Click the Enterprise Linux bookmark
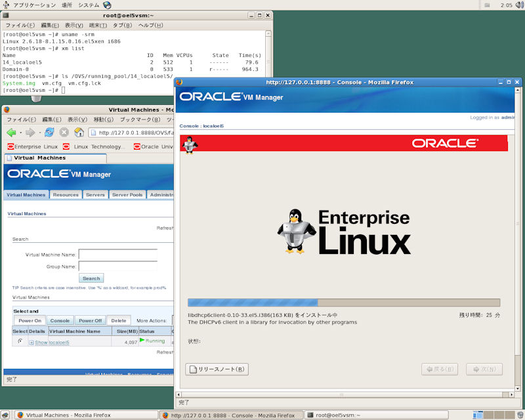The height and width of the screenshot is (420, 525). click(x=33, y=147)
